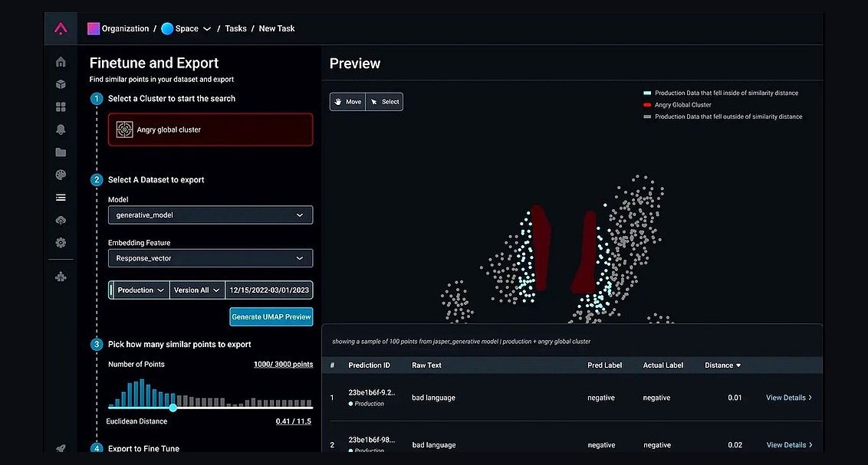The image size is (868, 465).
Task: Click step 1 Select a Cluster heading
Action: 172,98
